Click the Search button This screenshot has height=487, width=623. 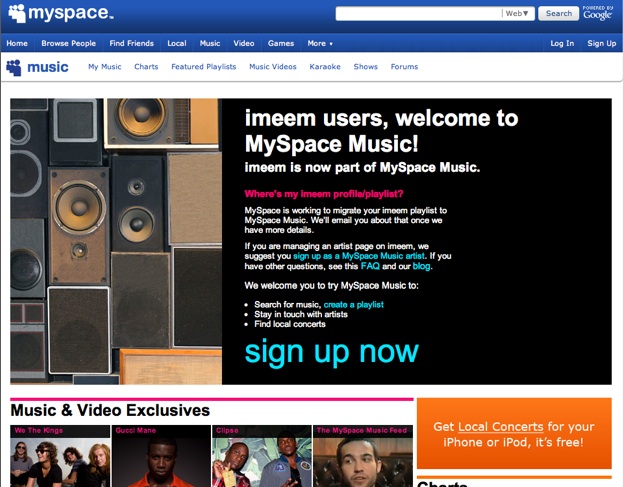pos(559,14)
